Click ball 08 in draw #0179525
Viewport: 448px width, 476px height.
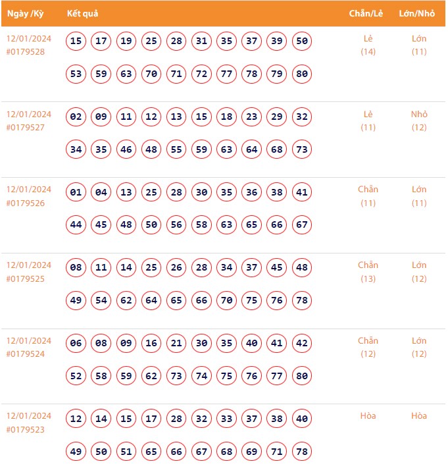(x=76, y=268)
